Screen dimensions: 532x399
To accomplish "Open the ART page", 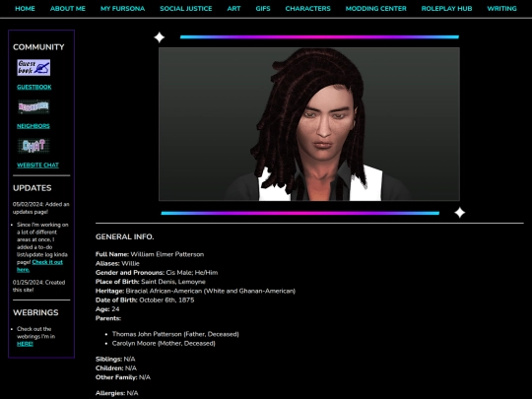I will coord(233,9).
